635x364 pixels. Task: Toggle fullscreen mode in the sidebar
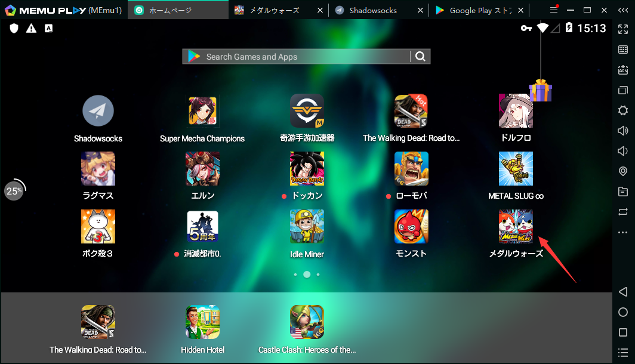pyautogui.click(x=623, y=29)
